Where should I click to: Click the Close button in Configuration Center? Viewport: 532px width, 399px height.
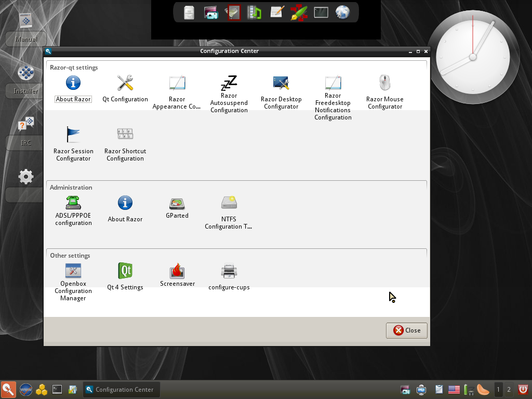click(x=406, y=330)
